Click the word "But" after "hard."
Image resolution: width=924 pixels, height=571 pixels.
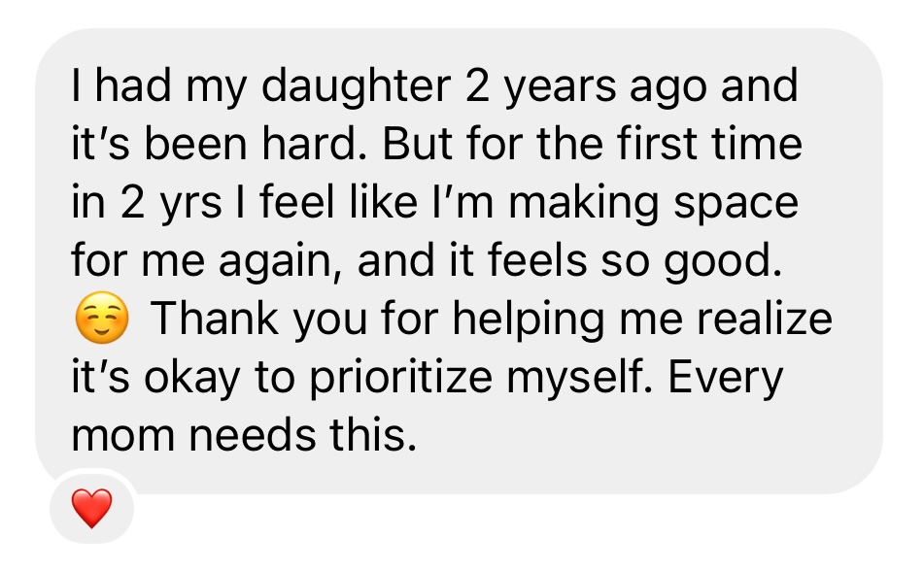[418, 144]
